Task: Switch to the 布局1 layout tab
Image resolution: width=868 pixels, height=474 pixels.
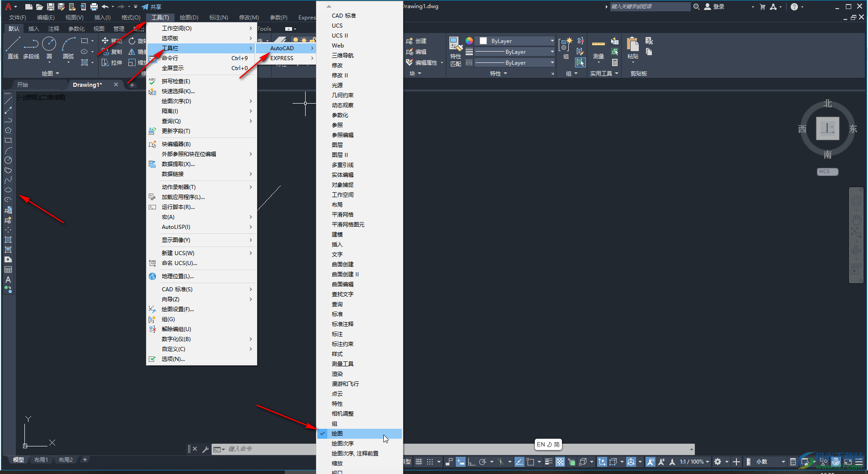Action: click(x=41, y=460)
